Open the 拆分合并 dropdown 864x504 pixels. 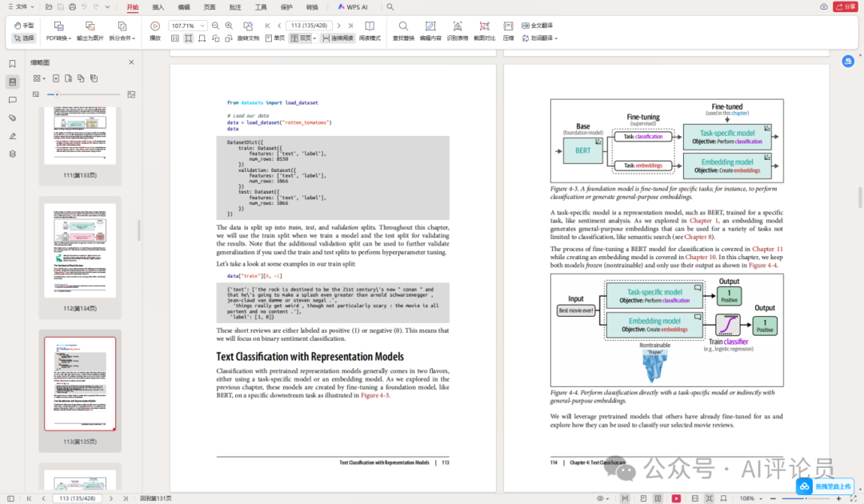[122, 31]
